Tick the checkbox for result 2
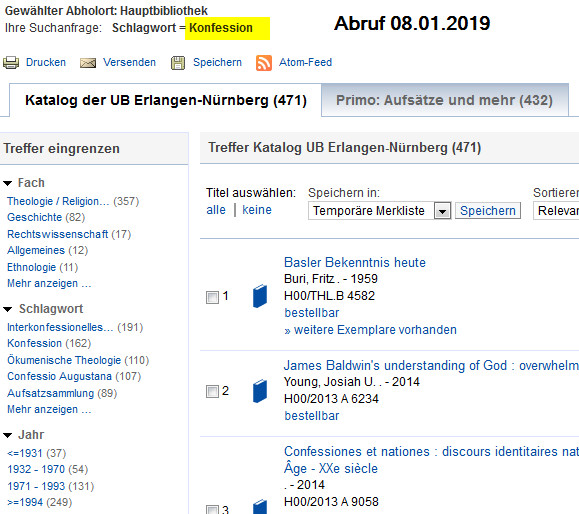This screenshot has height=514, width=579. (x=212, y=391)
